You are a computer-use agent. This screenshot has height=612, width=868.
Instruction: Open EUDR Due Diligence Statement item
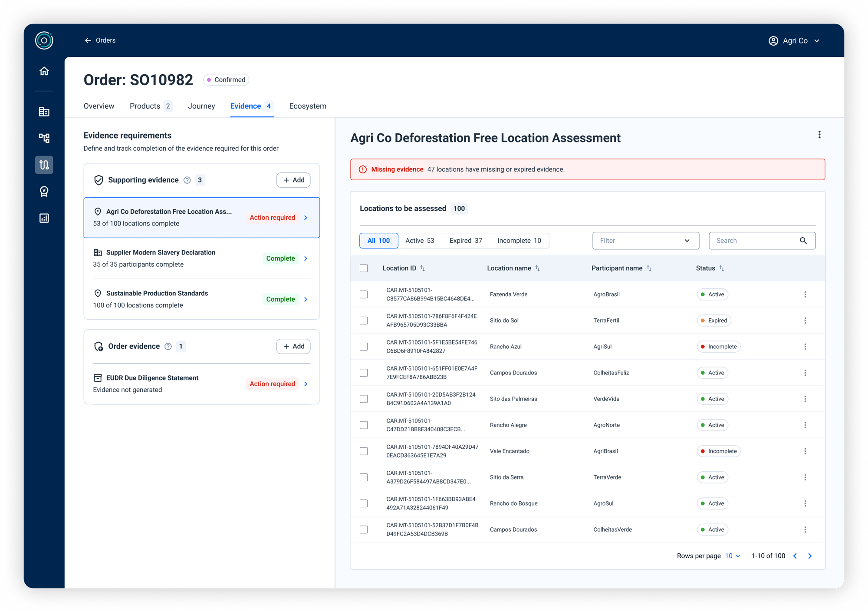coord(202,384)
